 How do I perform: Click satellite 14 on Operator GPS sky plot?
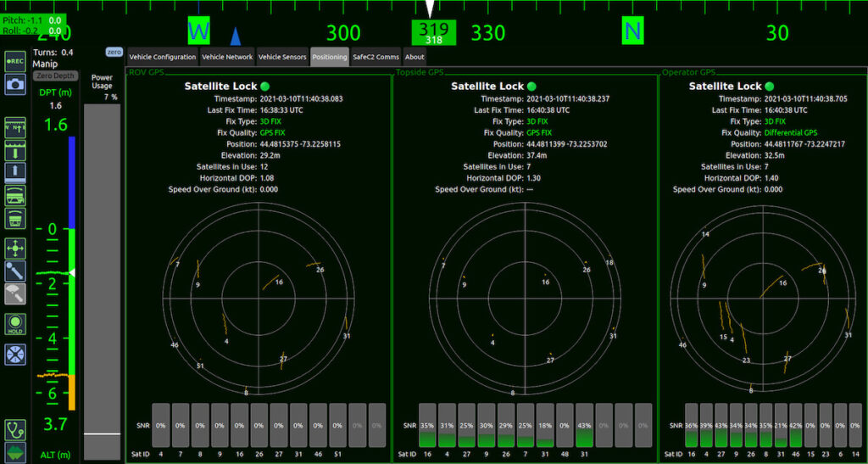[705, 234]
